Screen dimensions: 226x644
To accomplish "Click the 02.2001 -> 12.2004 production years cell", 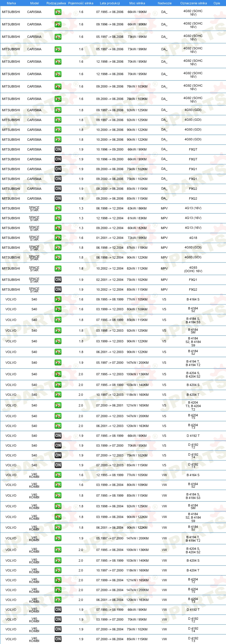I will (110, 280).
